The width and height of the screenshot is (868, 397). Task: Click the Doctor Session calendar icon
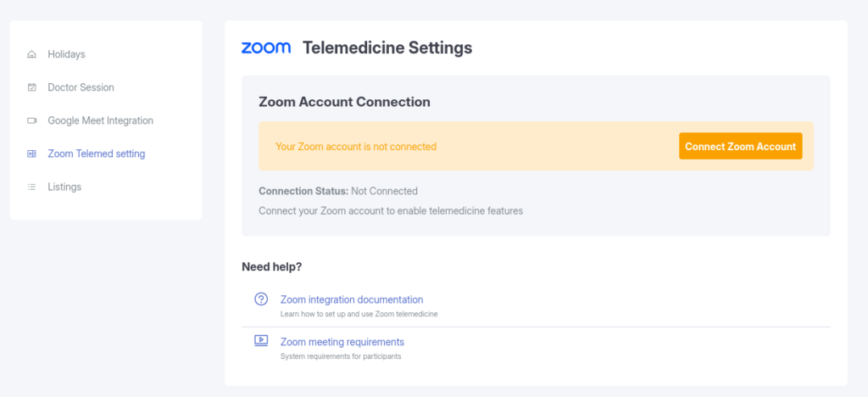click(x=32, y=87)
